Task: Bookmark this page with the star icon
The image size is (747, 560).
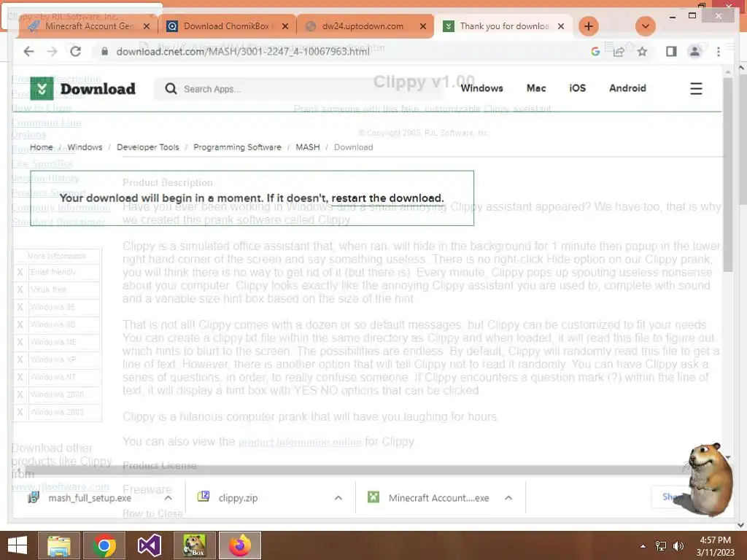Action: pyautogui.click(x=642, y=52)
